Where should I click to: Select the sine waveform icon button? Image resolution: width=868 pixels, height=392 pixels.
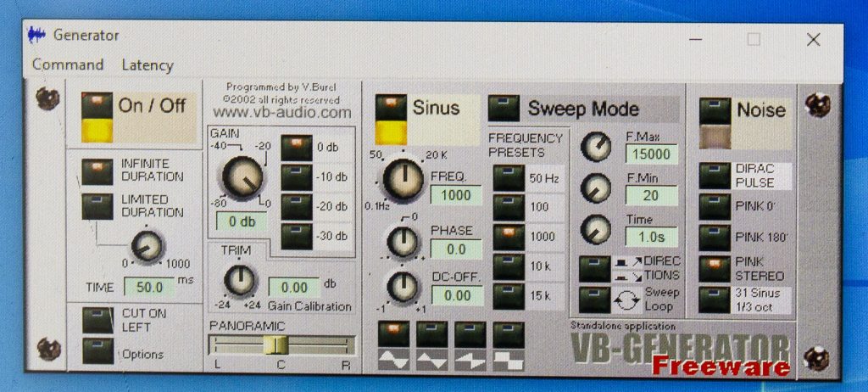click(x=393, y=334)
